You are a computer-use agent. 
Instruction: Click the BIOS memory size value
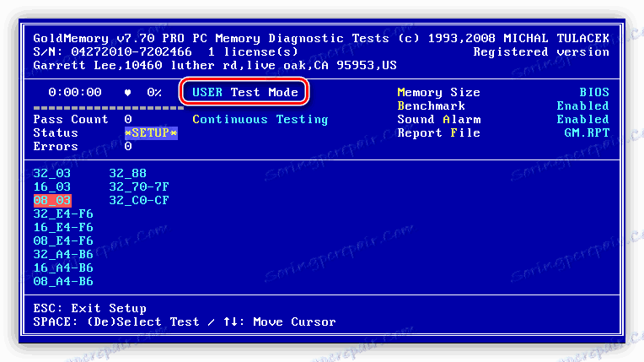pos(594,92)
